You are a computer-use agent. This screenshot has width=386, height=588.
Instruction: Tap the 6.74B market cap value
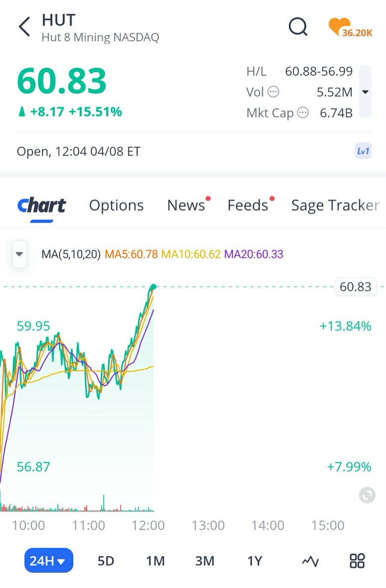336,113
